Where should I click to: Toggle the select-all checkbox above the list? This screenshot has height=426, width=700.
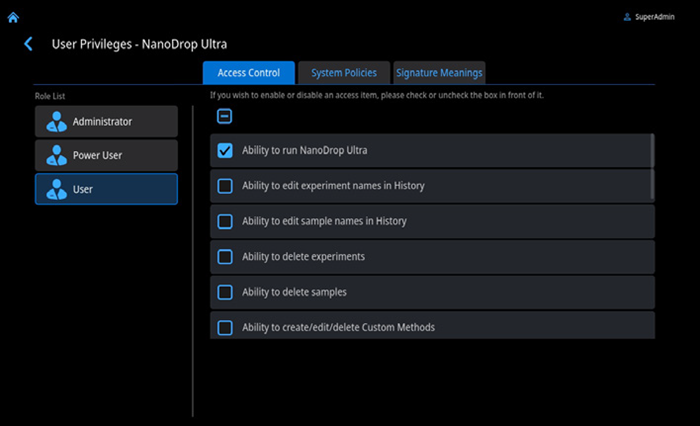pyautogui.click(x=225, y=117)
